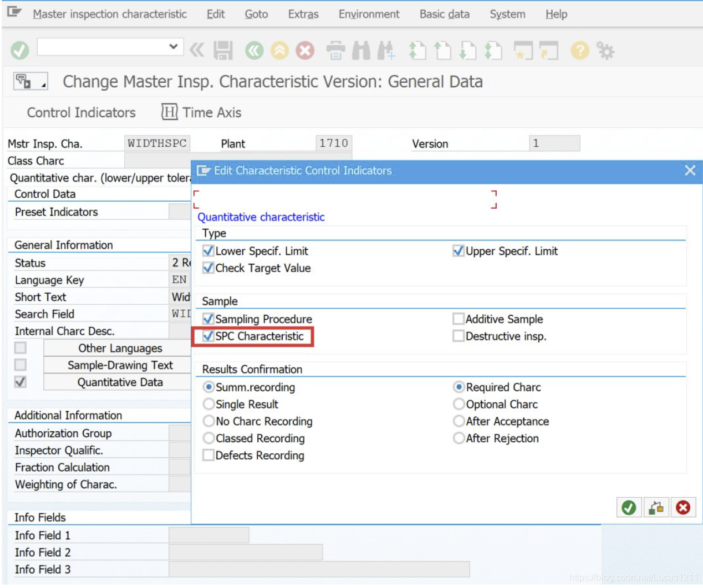Open the Goto menu
The width and height of the screenshot is (703, 588).
click(x=256, y=14)
